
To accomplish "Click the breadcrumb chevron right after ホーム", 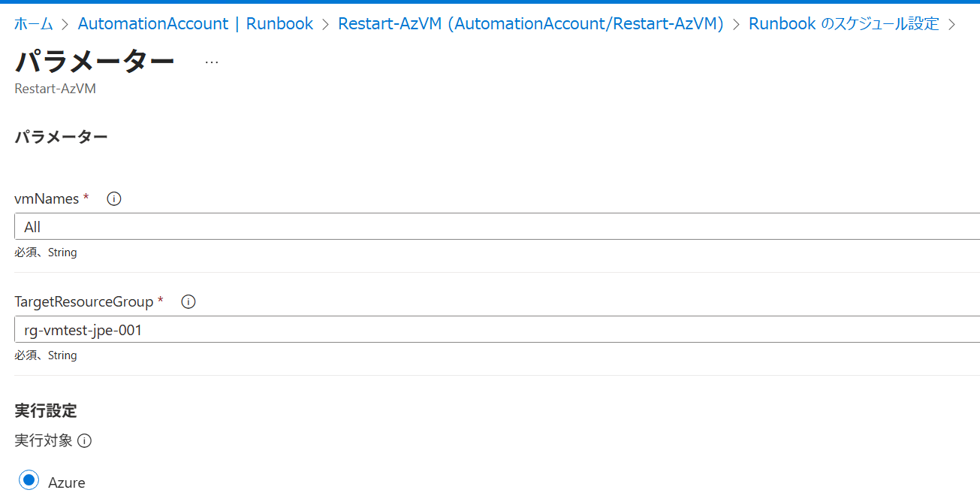I will [65, 24].
